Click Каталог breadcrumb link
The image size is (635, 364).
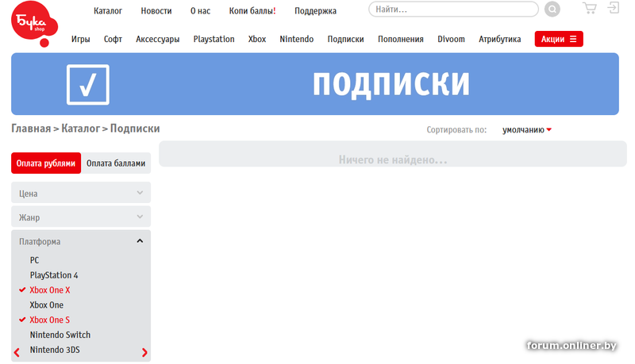pos(80,128)
